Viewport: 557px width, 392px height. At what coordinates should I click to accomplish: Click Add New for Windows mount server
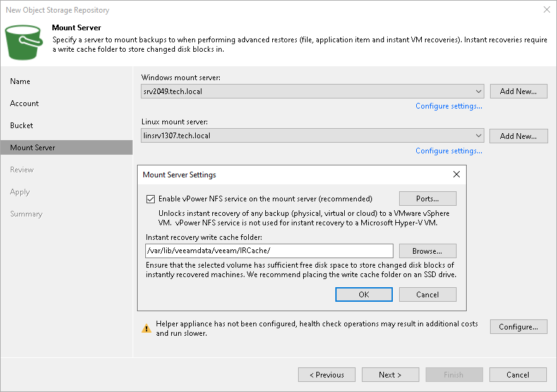pyautogui.click(x=518, y=92)
